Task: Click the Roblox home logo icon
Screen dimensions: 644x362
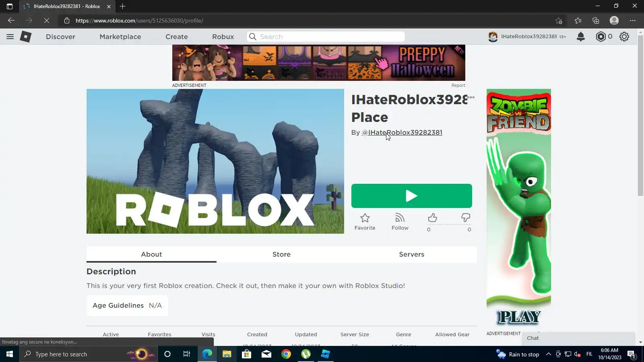Action: [x=26, y=37]
